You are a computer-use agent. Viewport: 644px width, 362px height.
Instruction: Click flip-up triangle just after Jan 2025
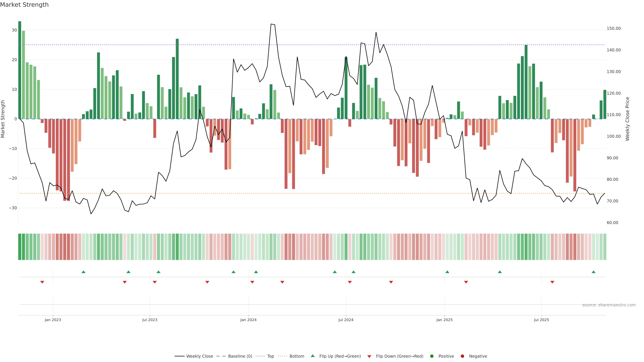tap(447, 272)
